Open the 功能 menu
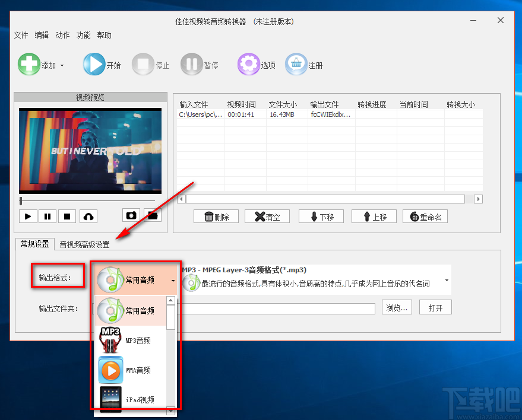522x420 pixels. pos(83,35)
